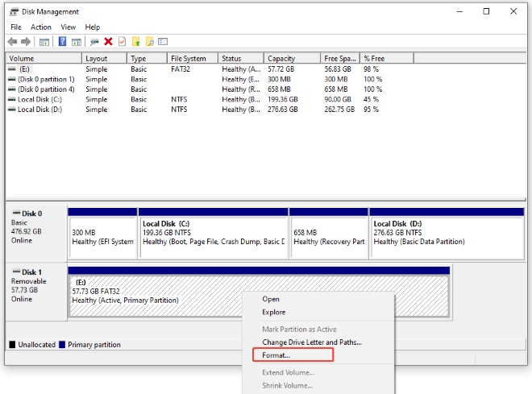Sort by the Type column header
The height and width of the screenshot is (394, 532).
click(x=148, y=58)
